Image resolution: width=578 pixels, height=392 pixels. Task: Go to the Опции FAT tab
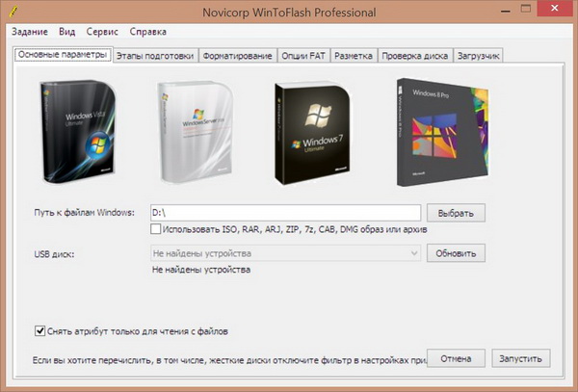point(303,56)
